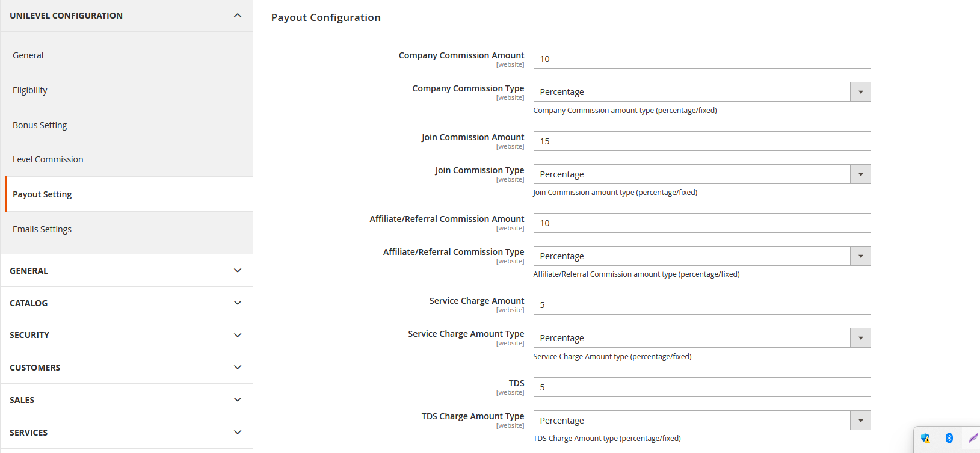This screenshot has width=980, height=453.
Task: Open Company Commission Type dropdown
Action: pos(701,92)
